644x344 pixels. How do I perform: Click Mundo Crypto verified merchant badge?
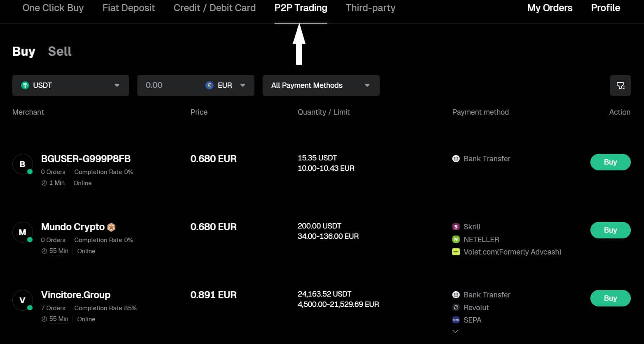pos(111,227)
